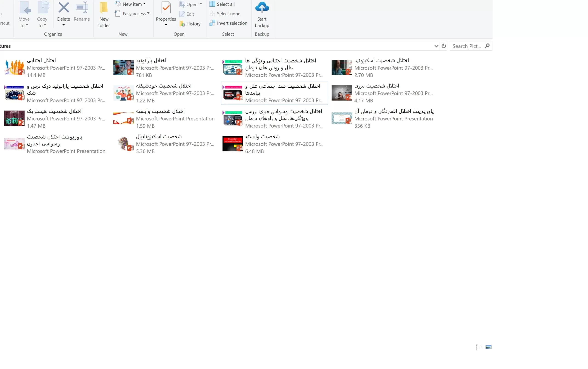Select پاورپوینت اختلال شخصیت وسواسی-اجباری file

(55, 144)
